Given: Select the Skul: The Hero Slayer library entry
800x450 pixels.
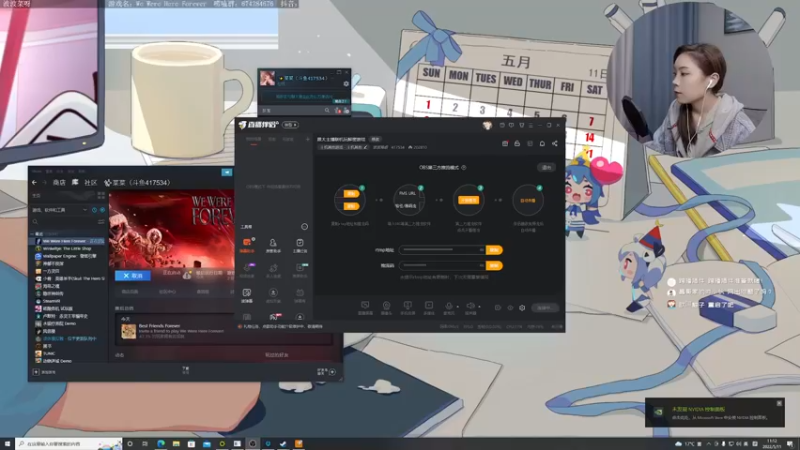Looking at the screenshot, I should (x=72, y=279).
